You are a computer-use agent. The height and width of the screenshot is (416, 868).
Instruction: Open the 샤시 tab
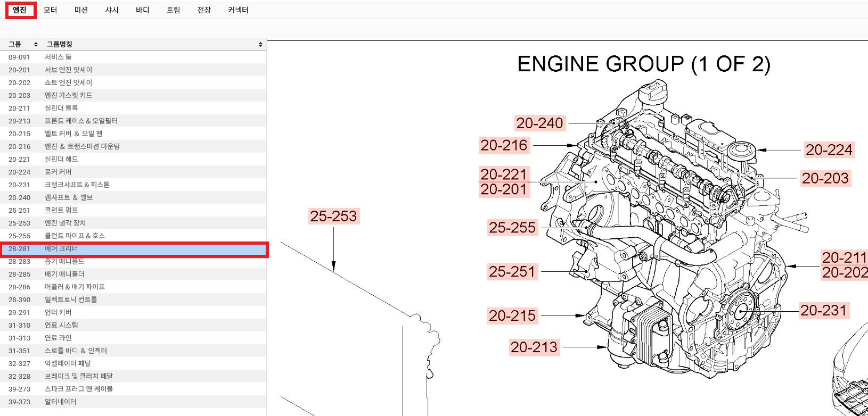coord(112,10)
